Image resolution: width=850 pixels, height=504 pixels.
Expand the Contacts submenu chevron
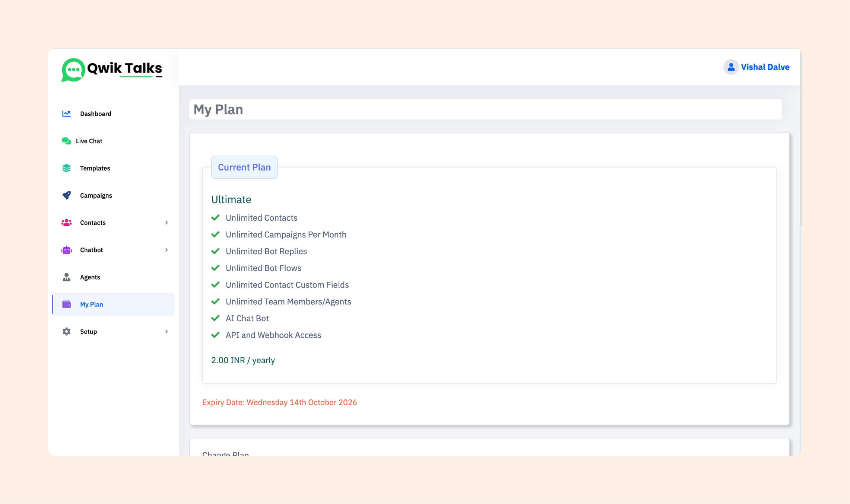pos(166,223)
